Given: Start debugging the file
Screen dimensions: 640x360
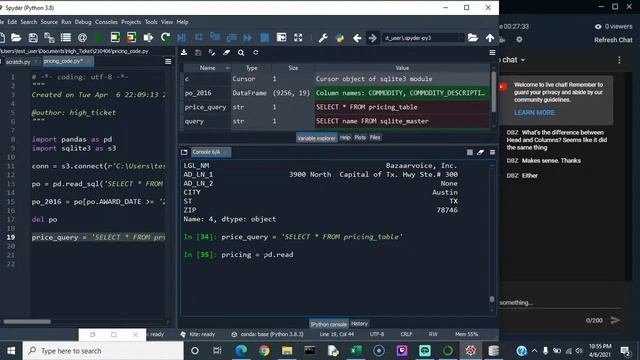Looking at the screenshot, I should (x=182, y=38).
